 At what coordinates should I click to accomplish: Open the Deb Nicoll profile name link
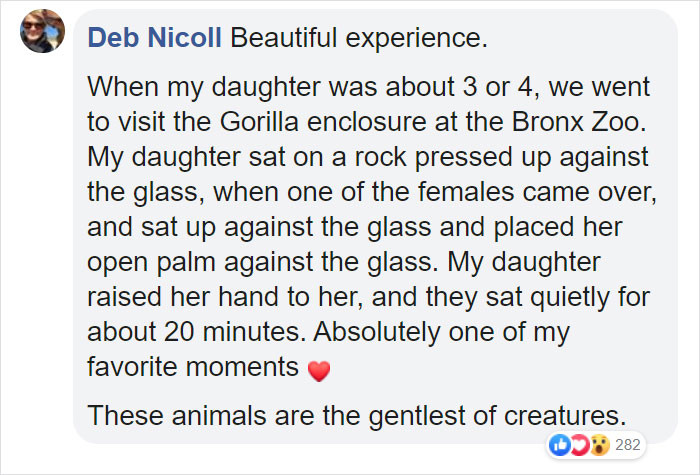pyautogui.click(x=156, y=38)
